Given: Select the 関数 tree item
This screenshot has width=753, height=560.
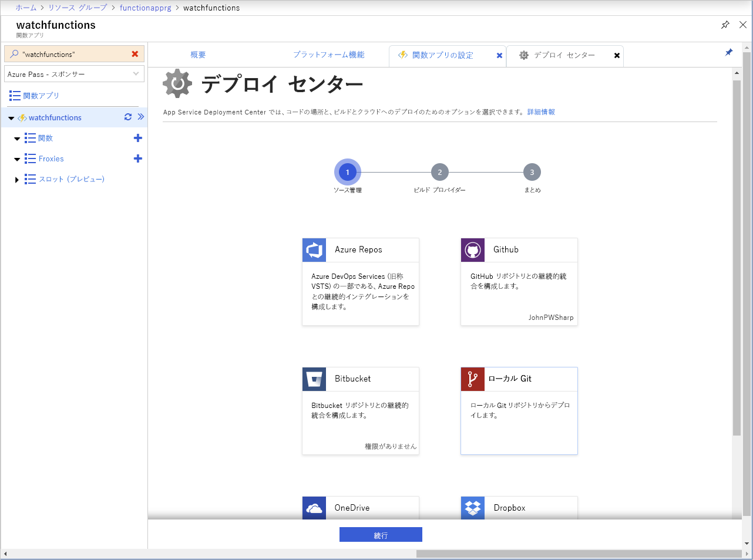Looking at the screenshot, I should 45,139.
